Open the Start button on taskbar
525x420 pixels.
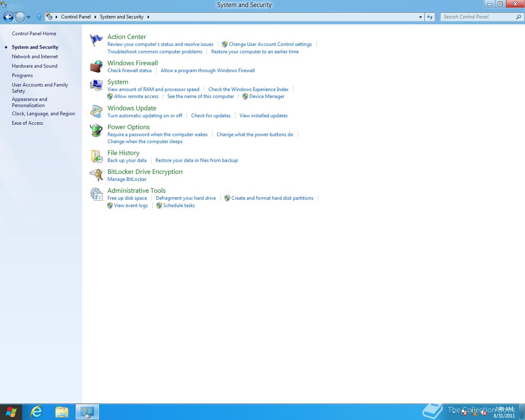click(x=11, y=412)
